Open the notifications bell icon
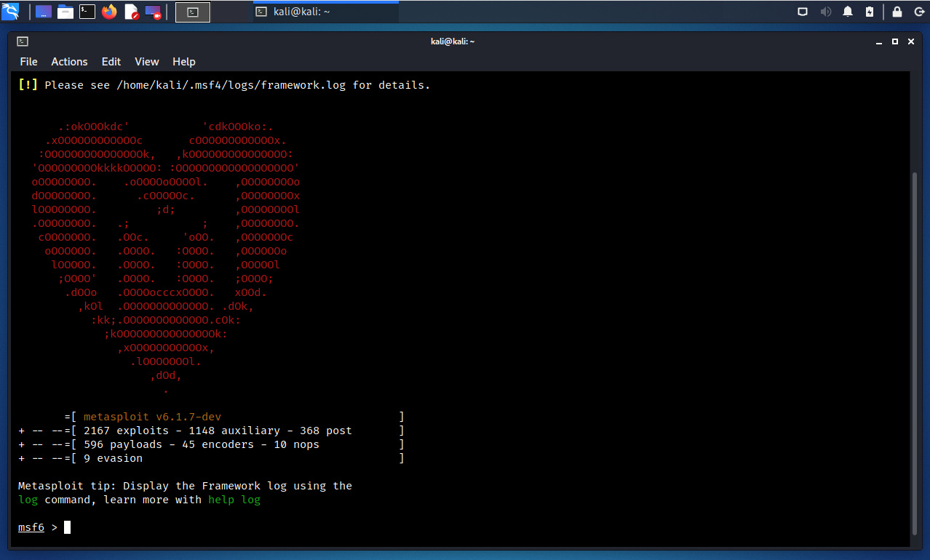Viewport: 930px width, 560px height. 848,12
